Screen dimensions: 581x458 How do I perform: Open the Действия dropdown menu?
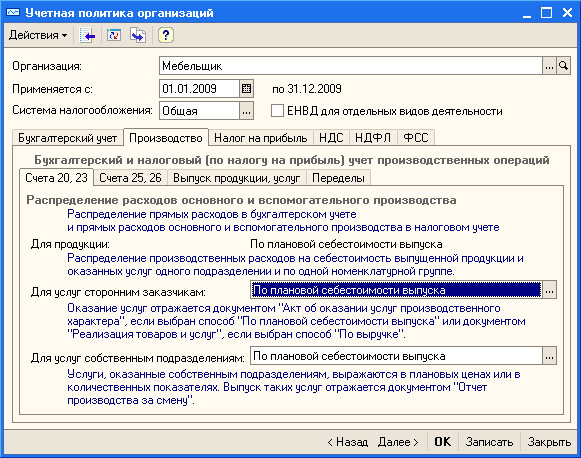(x=38, y=35)
